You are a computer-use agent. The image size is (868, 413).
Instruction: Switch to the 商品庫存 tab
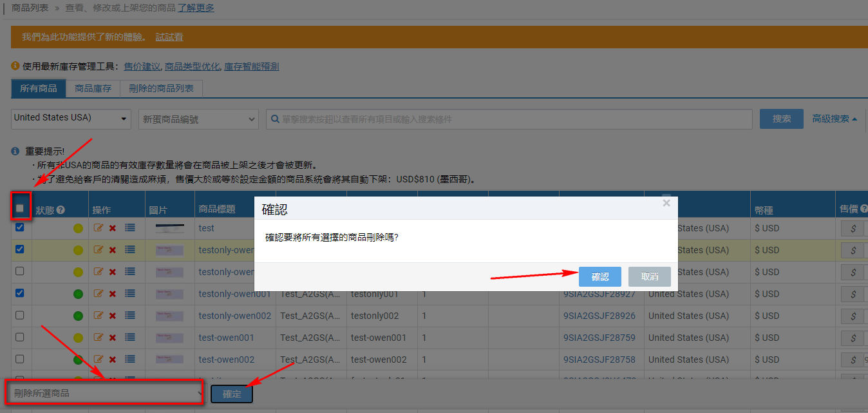tap(93, 88)
